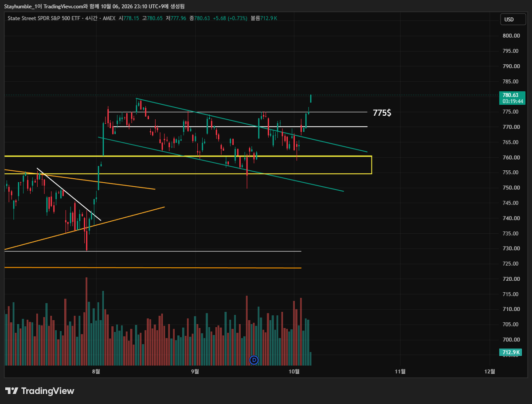Select the State Street SPDR S&P 500 ETF title

43,18
